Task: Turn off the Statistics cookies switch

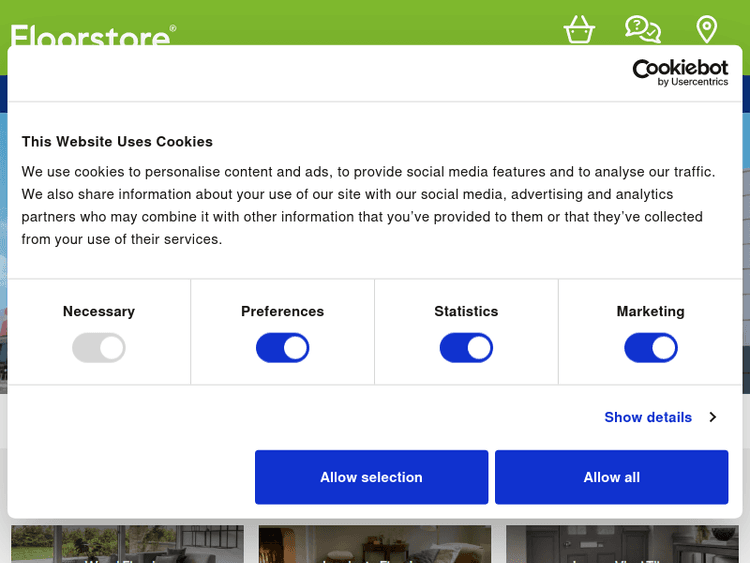Action: point(466,348)
